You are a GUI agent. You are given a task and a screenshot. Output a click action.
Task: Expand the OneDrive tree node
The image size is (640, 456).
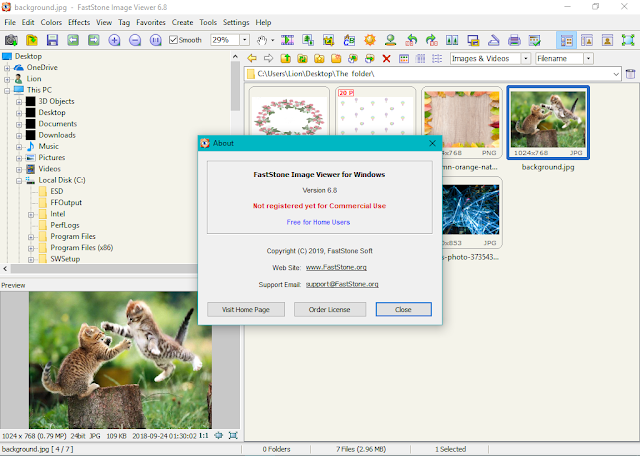[7, 68]
